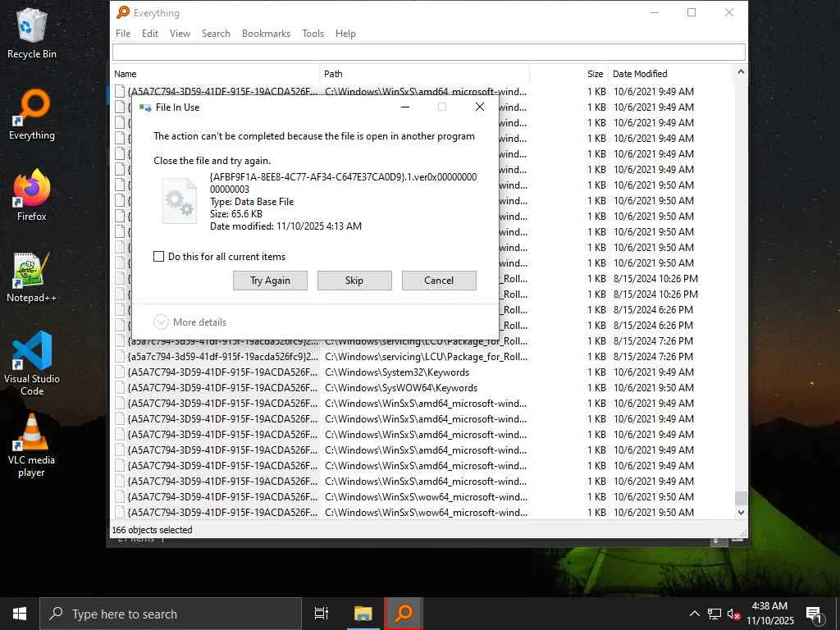Sort by the Date Modified column header
This screenshot has height=630, width=840.
[x=671, y=74]
